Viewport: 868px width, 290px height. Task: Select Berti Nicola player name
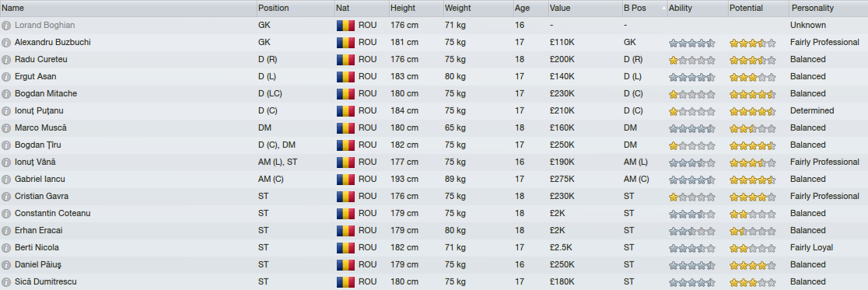point(37,248)
